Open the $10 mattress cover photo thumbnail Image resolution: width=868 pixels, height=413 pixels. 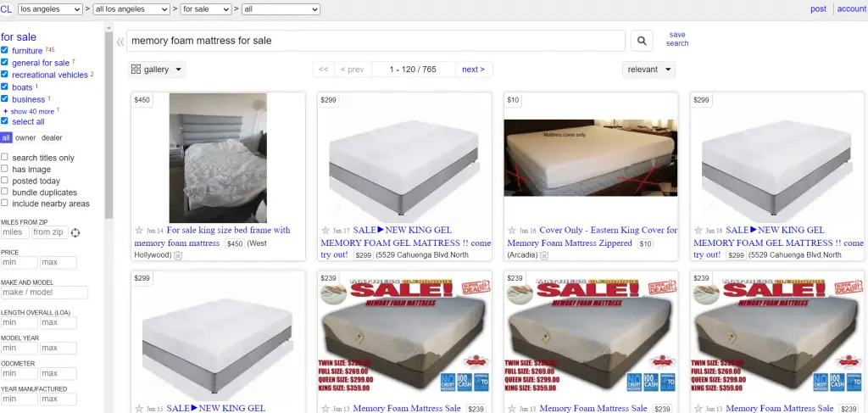click(591, 158)
